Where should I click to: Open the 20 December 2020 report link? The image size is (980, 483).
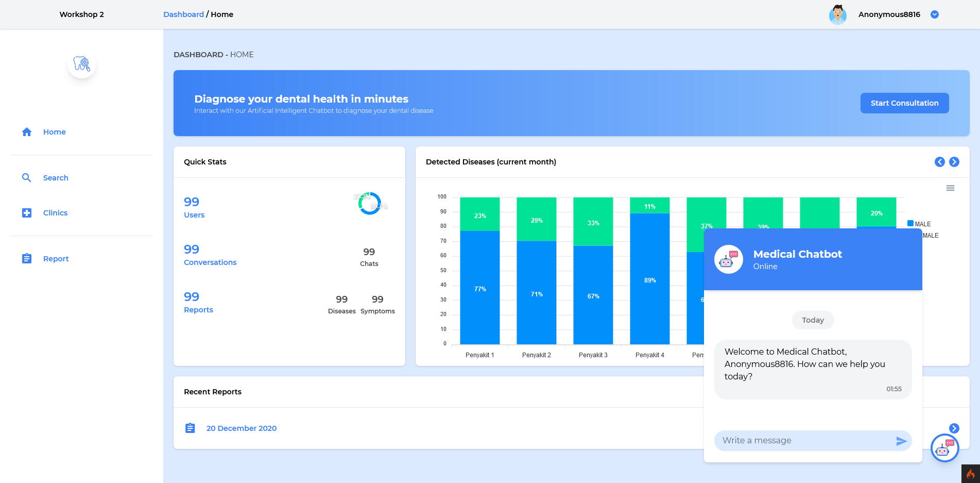point(241,428)
